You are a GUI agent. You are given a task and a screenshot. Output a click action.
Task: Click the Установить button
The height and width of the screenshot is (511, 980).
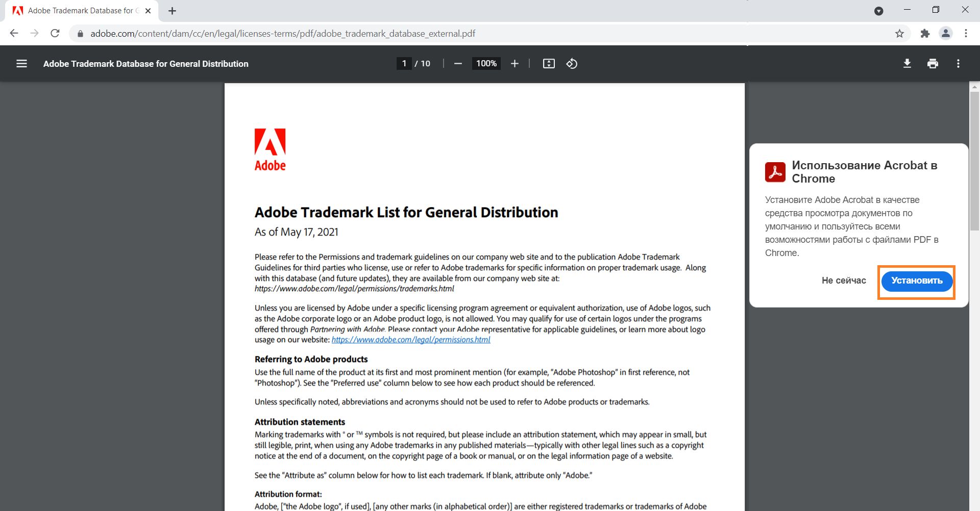917,281
